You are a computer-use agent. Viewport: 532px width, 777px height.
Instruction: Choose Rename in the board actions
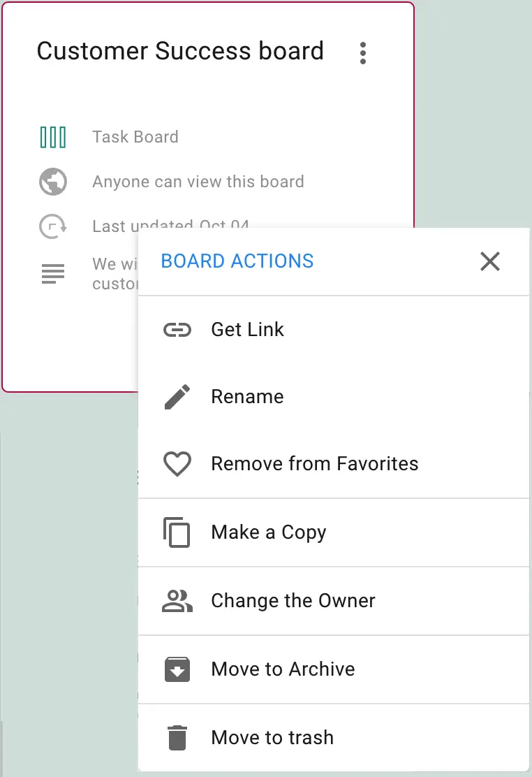[x=334, y=396]
